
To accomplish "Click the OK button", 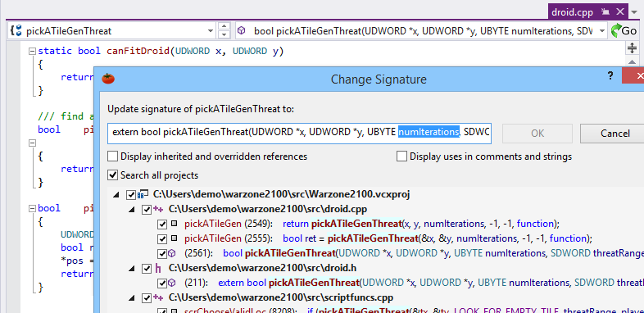I will [x=537, y=133].
